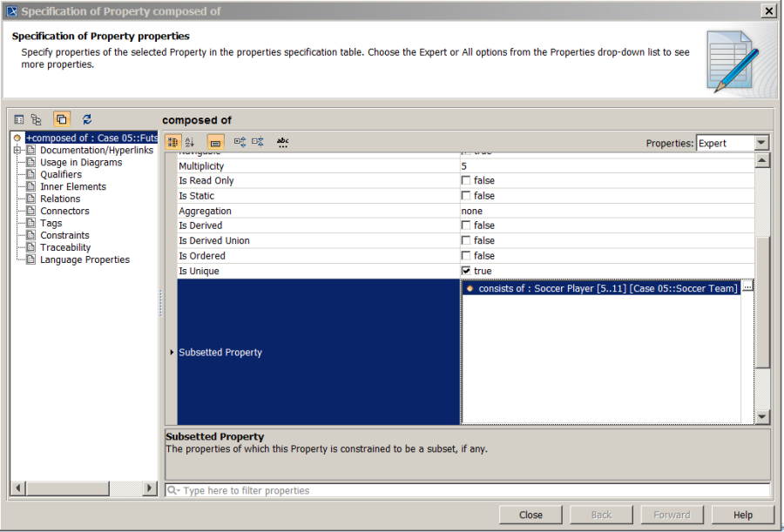784x532 pixels.
Task: Select the inheritance tree view icon
Action: coord(37,119)
